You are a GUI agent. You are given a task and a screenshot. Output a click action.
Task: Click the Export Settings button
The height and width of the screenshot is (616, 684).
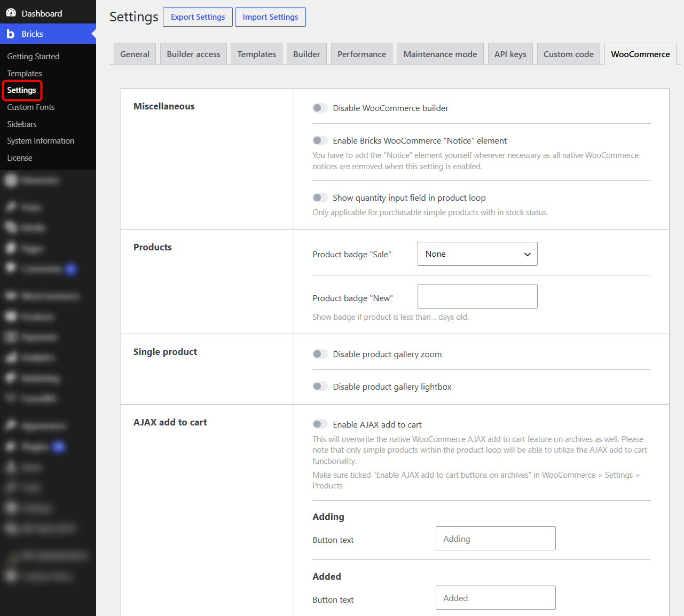click(x=198, y=17)
